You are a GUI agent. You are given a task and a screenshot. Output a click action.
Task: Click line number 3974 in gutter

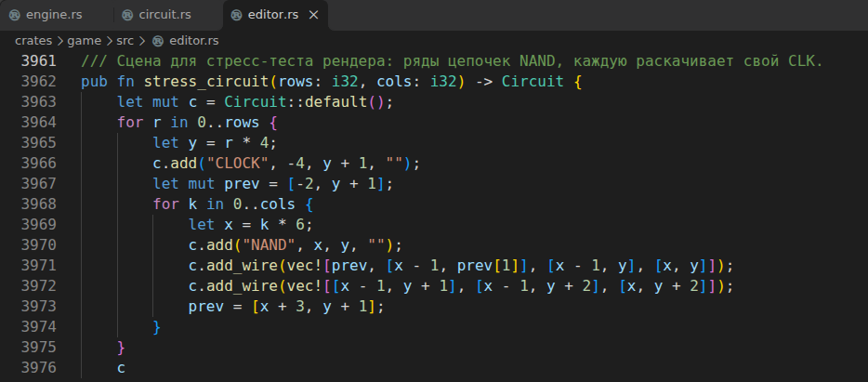coord(38,327)
